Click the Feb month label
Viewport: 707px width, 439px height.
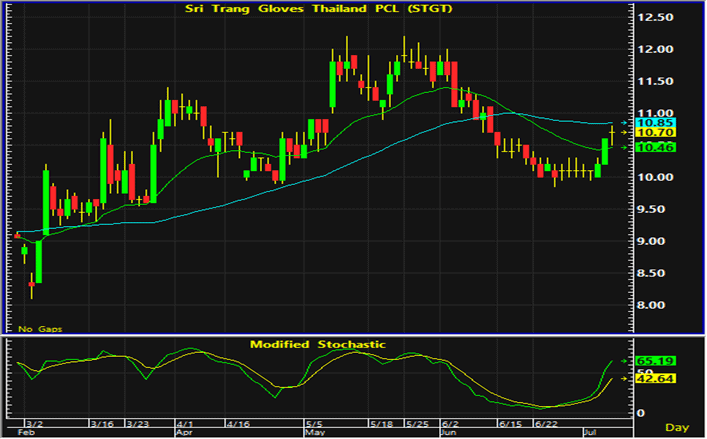(26, 433)
